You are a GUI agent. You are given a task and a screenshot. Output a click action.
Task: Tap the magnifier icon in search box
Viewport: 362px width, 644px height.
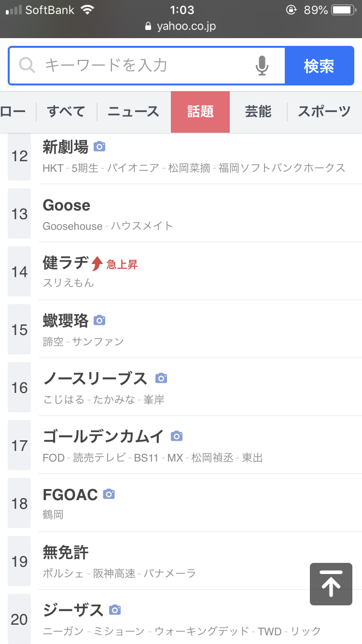pyautogui.click(x=27, y=65)
